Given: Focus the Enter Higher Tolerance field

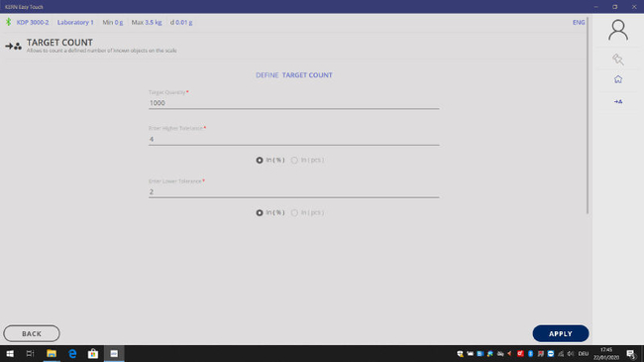Looking at the screenshot, I should pos(293,139).
